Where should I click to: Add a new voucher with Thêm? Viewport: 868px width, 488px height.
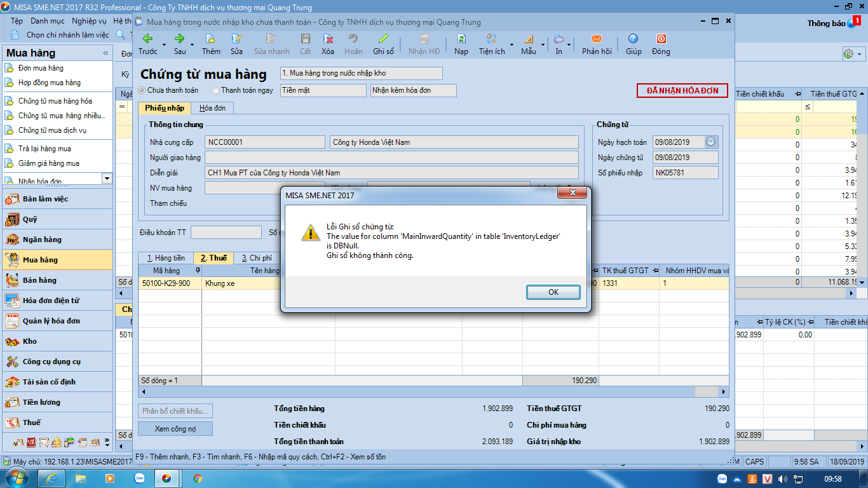coord(211,44)
